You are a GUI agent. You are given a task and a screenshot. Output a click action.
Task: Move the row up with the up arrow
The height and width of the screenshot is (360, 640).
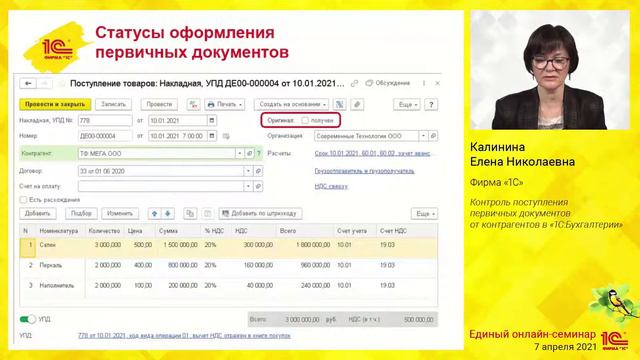click(x=154, y=213)
